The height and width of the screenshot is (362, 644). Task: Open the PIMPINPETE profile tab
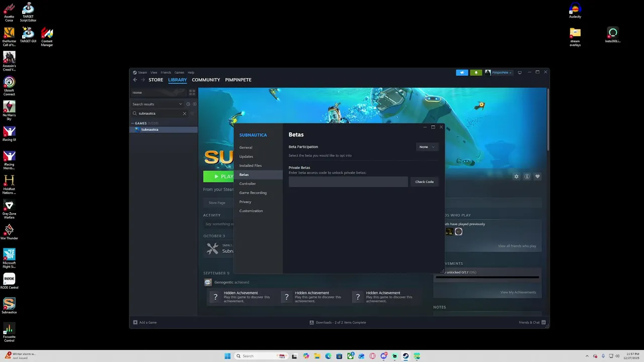click(x=238, y=80)
